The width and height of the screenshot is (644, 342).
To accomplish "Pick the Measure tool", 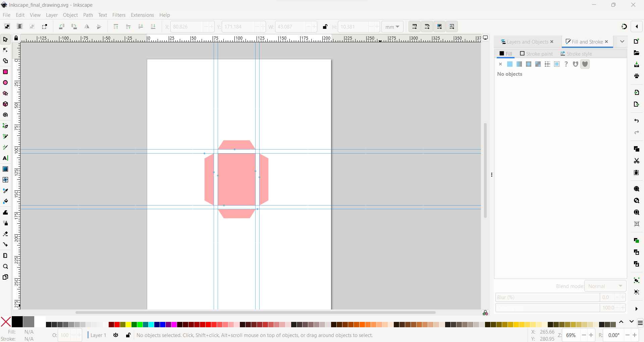I will click(5, 255).
